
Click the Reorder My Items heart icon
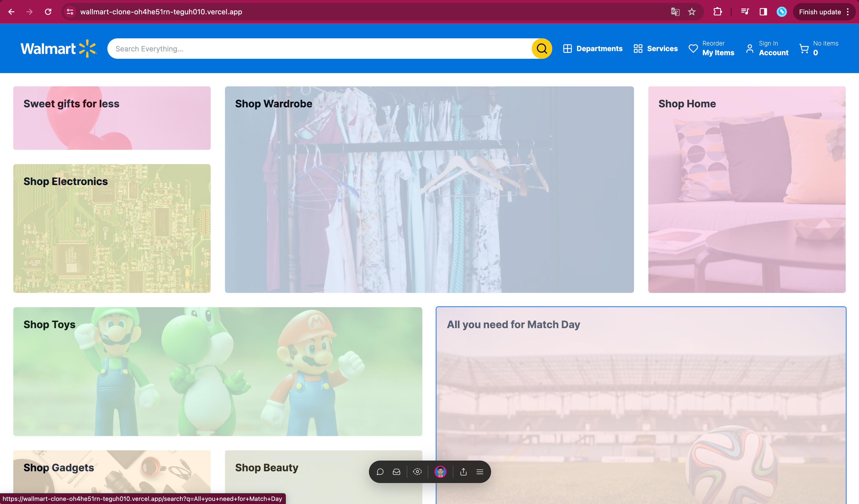[x=693, y=48]
